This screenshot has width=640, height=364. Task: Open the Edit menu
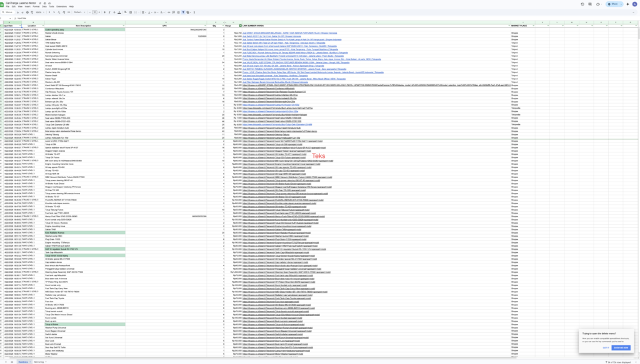14,6
